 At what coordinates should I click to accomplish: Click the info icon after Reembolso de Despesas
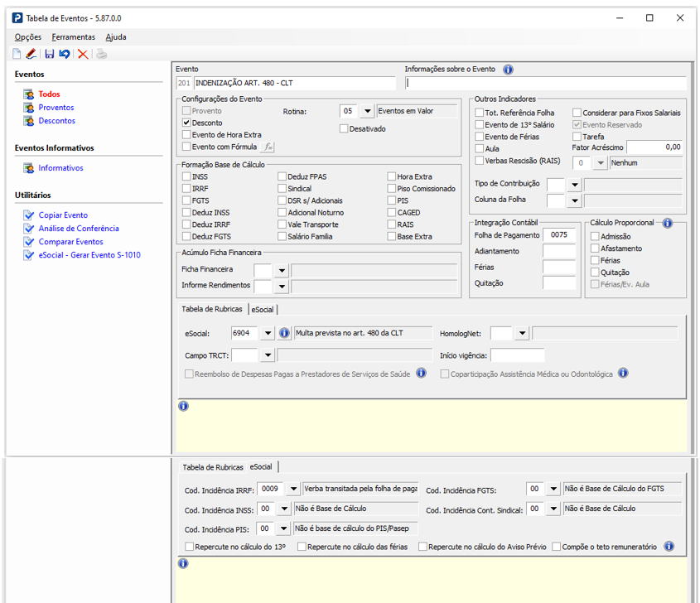tap(421, 373)
